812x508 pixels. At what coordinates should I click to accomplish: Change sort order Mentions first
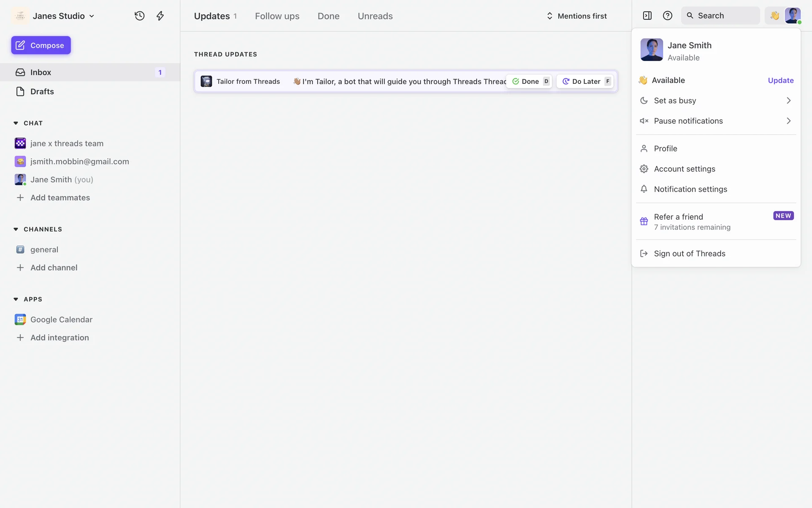click(x=576, y=16)
